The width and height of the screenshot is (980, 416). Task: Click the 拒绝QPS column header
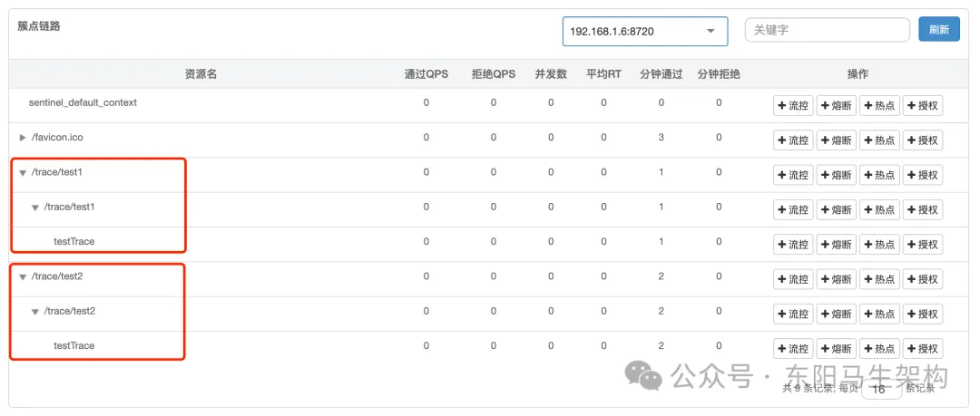click(x=493, y=73)
